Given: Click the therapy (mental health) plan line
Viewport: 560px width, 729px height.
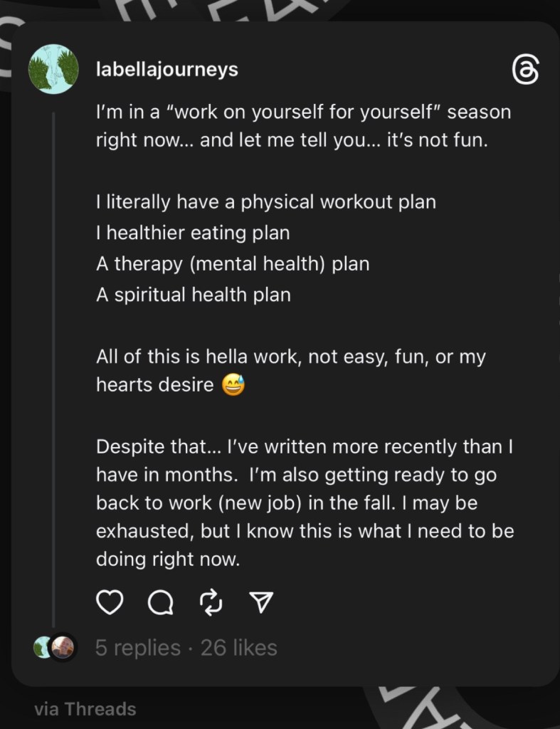Looking at the screenshot, I should pos(232,264).
